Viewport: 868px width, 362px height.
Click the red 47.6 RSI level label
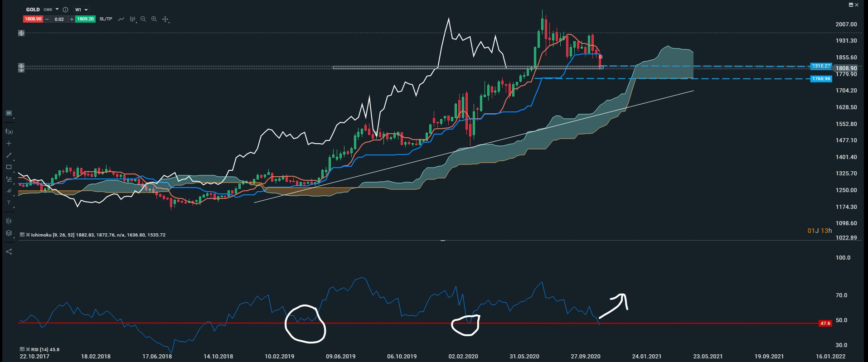(x=825, y=323)
